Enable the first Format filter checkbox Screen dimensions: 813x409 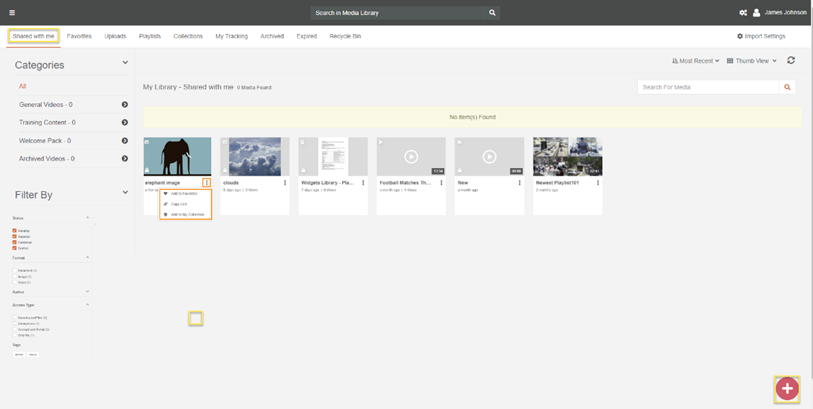15,270
